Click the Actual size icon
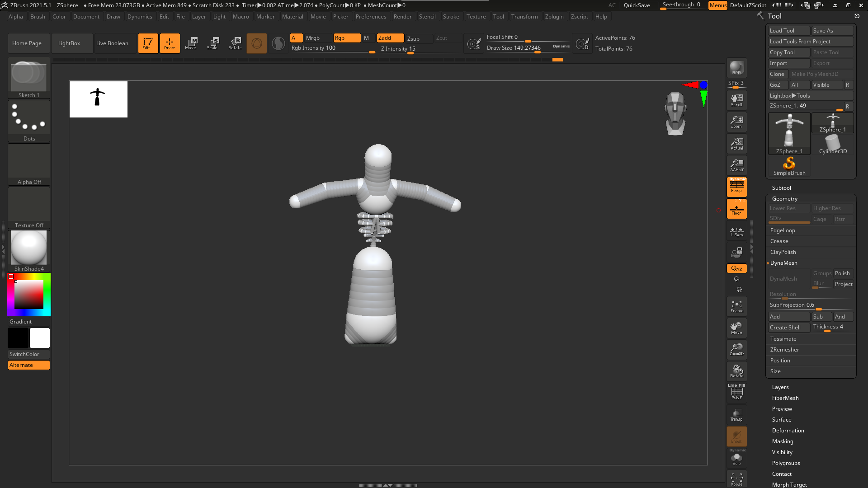Viewport: 868px width, 488px height. point(736,144)
